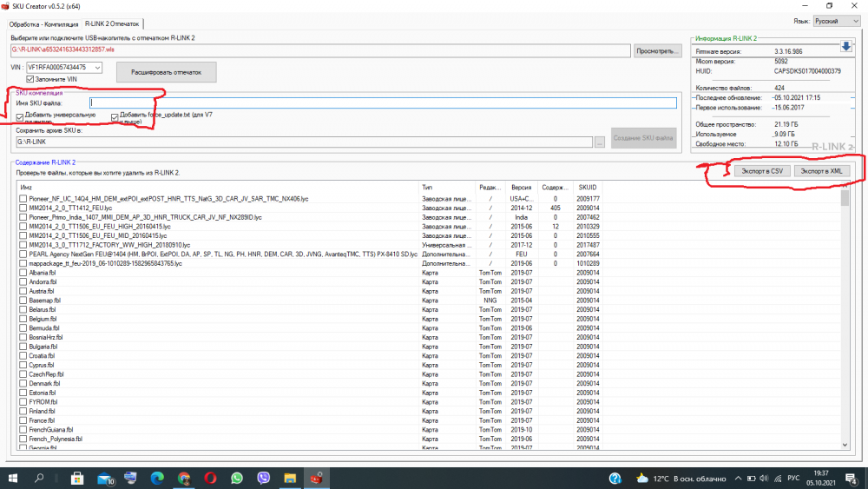Open the Opera browser taskbar icon

210,478
